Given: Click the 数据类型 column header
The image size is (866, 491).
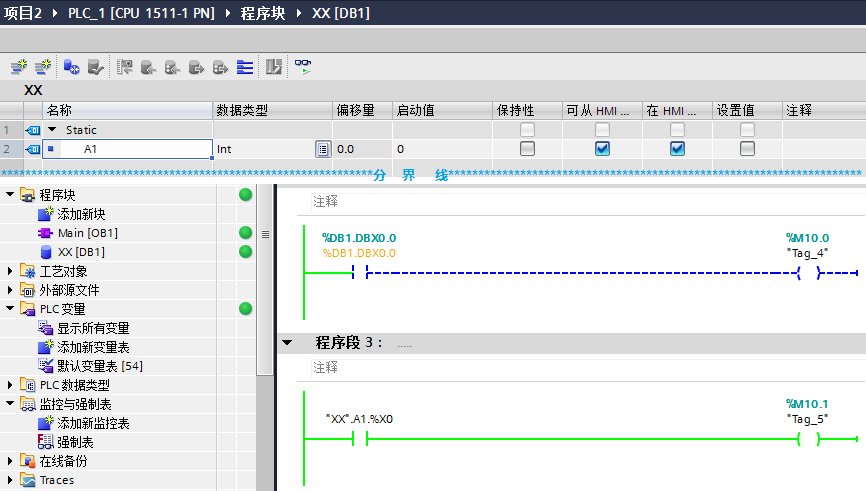Looking at the screenshot, I should 273,110.
